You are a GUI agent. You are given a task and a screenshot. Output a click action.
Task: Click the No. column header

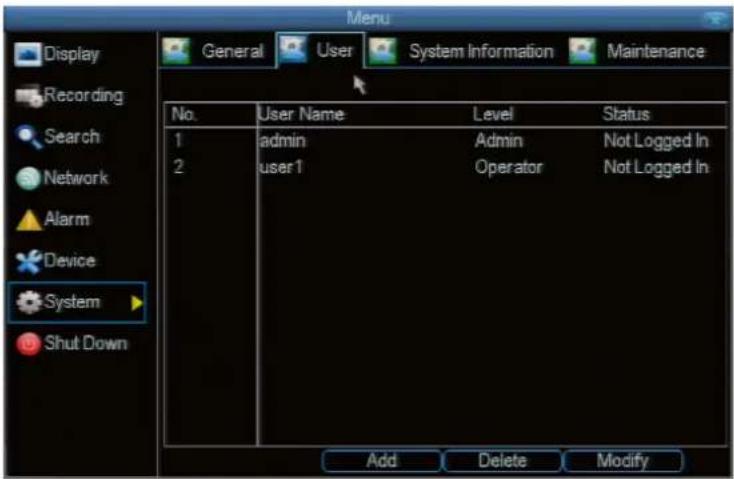[184, 114]
